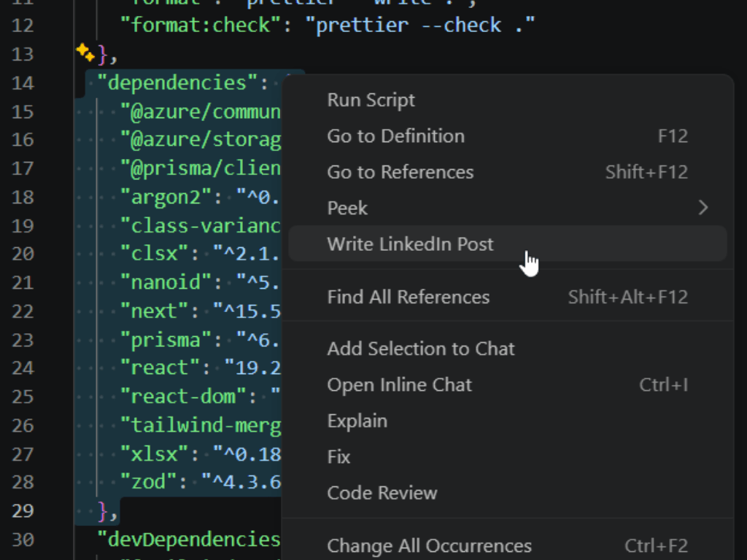The image size is (747, 560).
Task: Select Code Review menu entry
Action: 508,493
